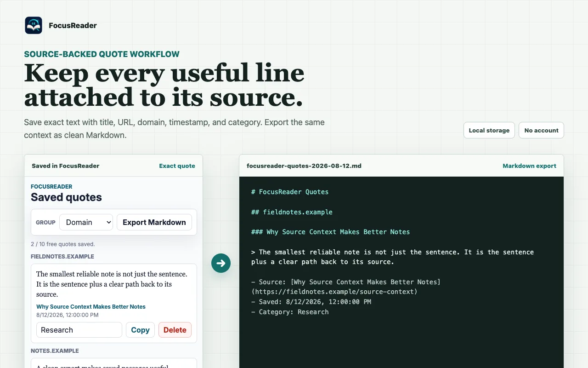Click the SOURCE-BACKED QUOTE WORKFLOW tagline
The width and height of the screenshot is (588, 368).
102,54
